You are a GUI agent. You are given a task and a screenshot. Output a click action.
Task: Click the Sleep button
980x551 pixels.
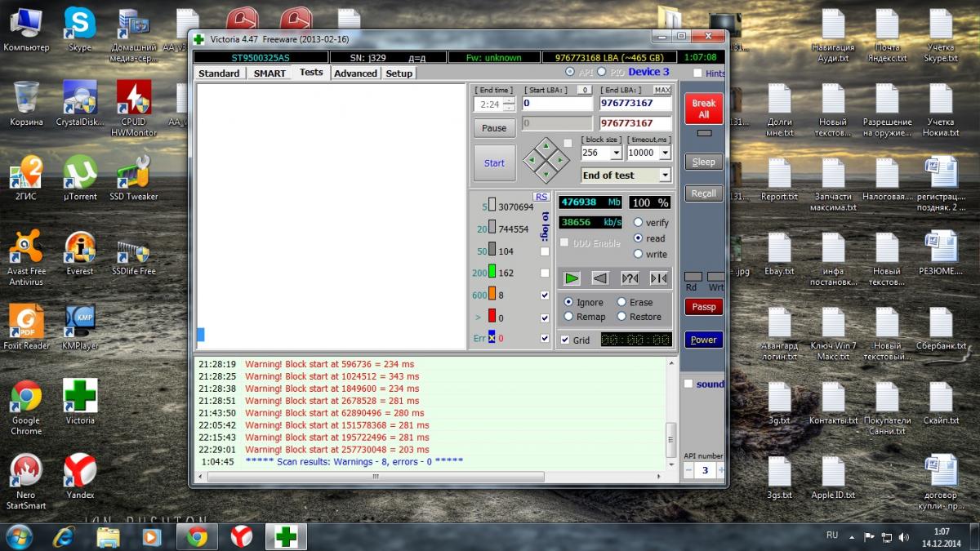pos(703,162)
